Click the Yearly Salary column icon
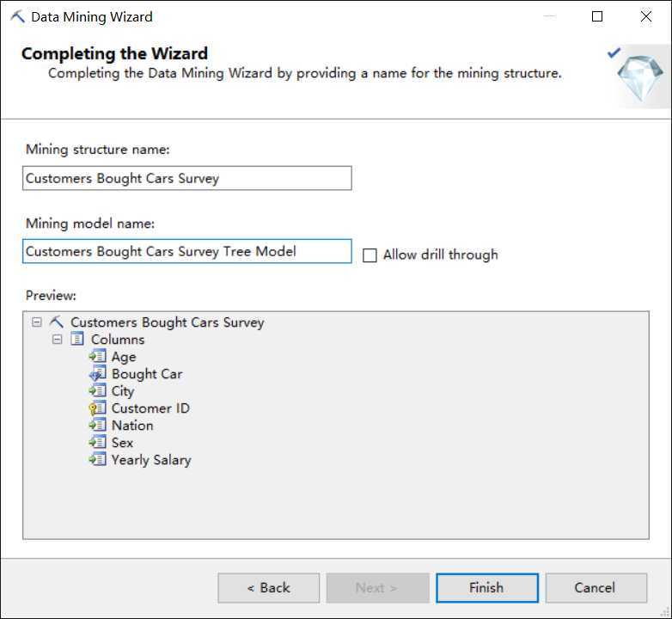The height and width of the screenshot is (619, 672). click(97, 460)
